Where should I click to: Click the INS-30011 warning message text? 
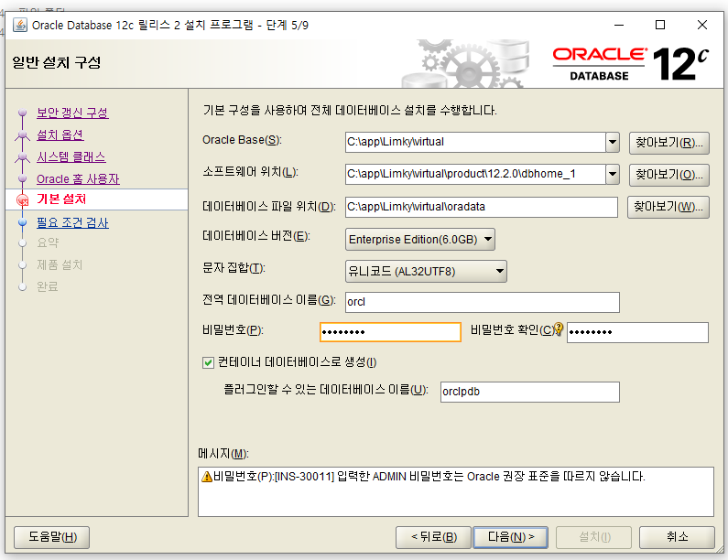pos(429,477)
